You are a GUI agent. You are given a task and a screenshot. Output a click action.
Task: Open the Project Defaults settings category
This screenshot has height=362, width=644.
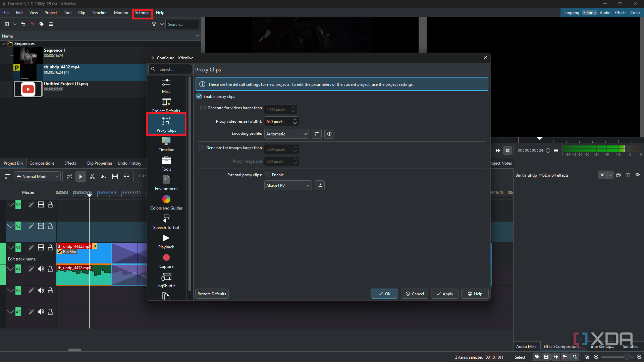pos(166,105)
